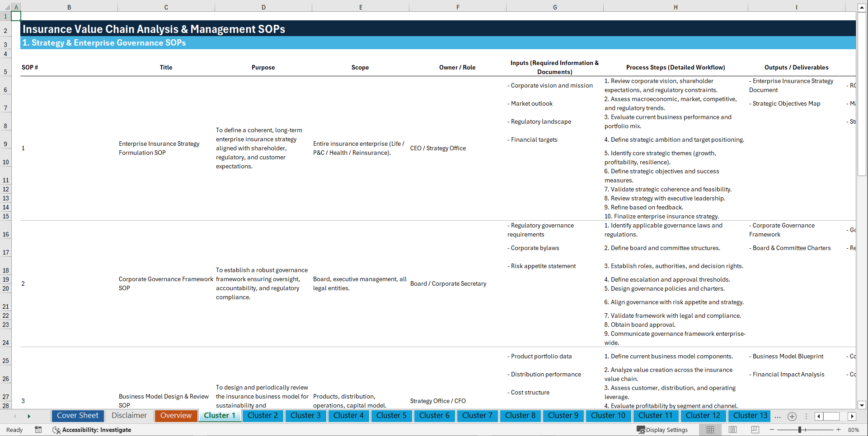
Task: Switch to Normal view in status bar
Action: click(x=709, y=430)
